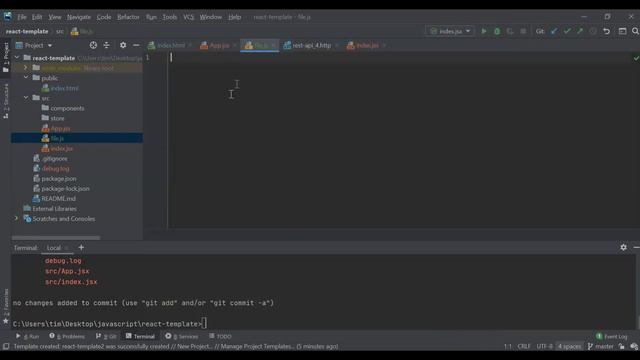Open the Git tool window button
The height and width of the screenshot is (360, 640).
click(x=106, y=336)
